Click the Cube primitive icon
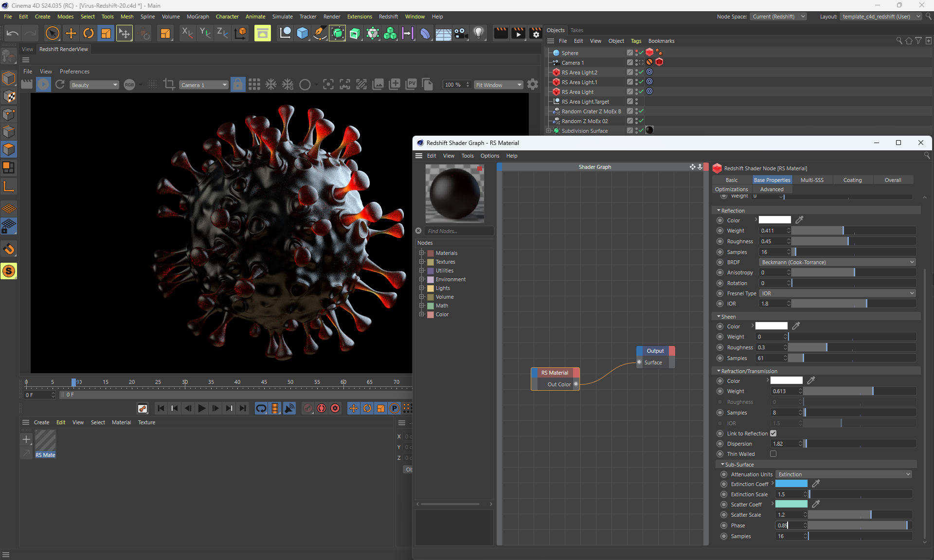934x560 pixels. 303,33
